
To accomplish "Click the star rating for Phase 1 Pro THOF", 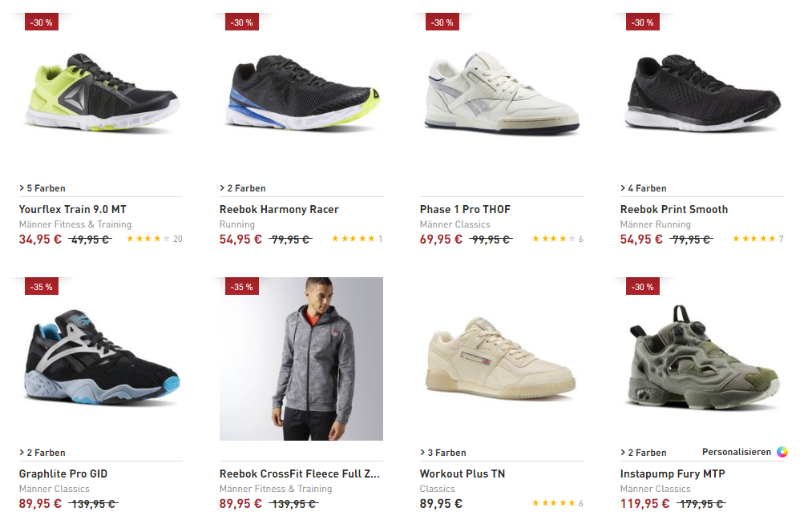I will (x=553, y=239).
